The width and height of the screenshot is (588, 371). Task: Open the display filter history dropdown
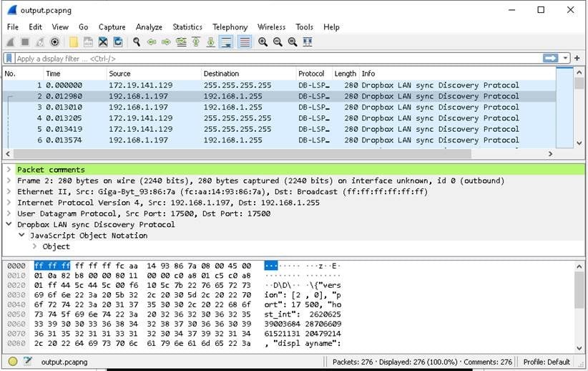[564, 58]
